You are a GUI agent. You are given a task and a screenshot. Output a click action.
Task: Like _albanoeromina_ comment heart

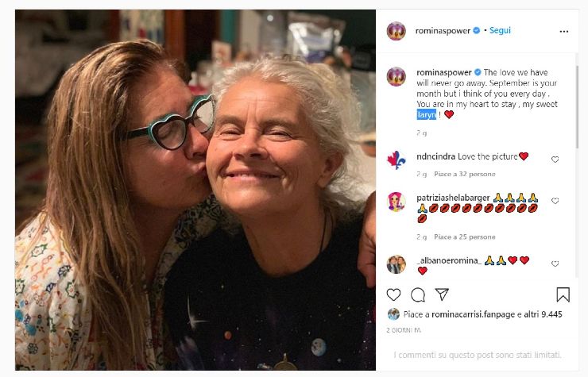click(555, 264)
